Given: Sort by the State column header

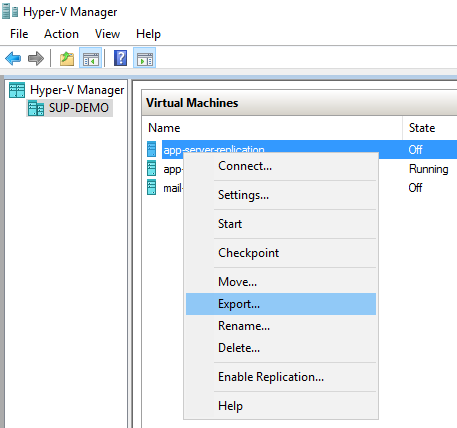Looking at the screenshot, I should coord(430,128).
